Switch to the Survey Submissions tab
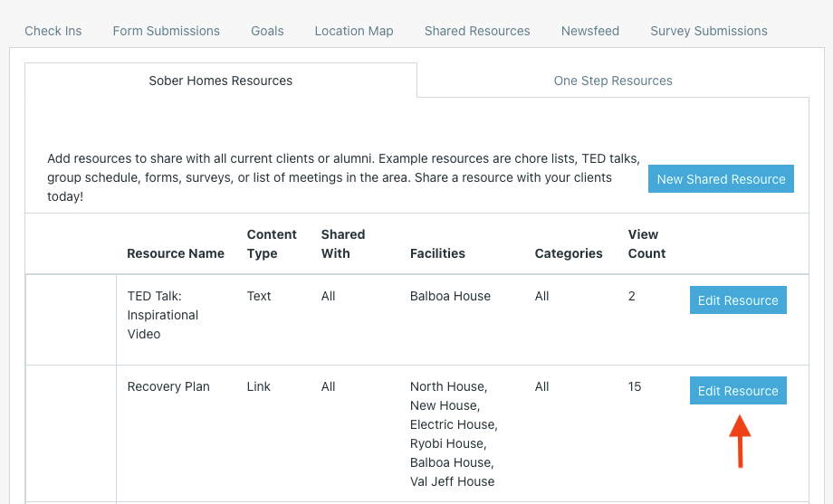The width and height of the screenshot is (833, 504). click(709, 31)
